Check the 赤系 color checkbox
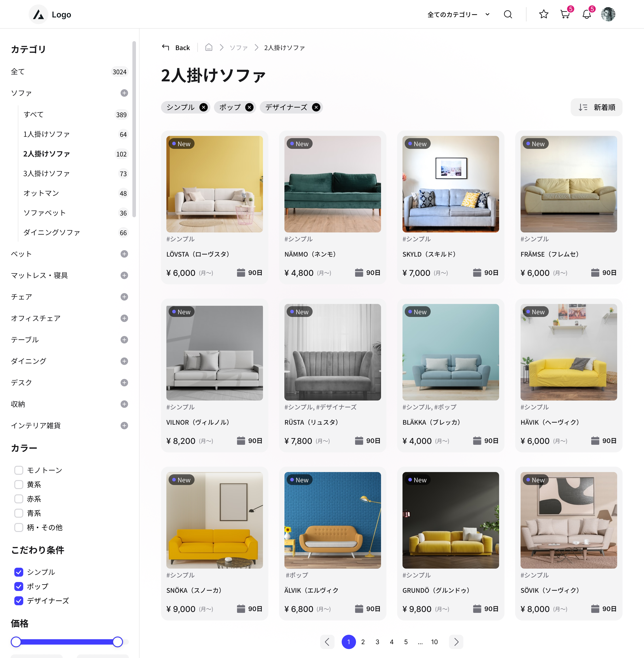Image resolution: width=644 pixels, height=658 pixels. click(19, 499)
